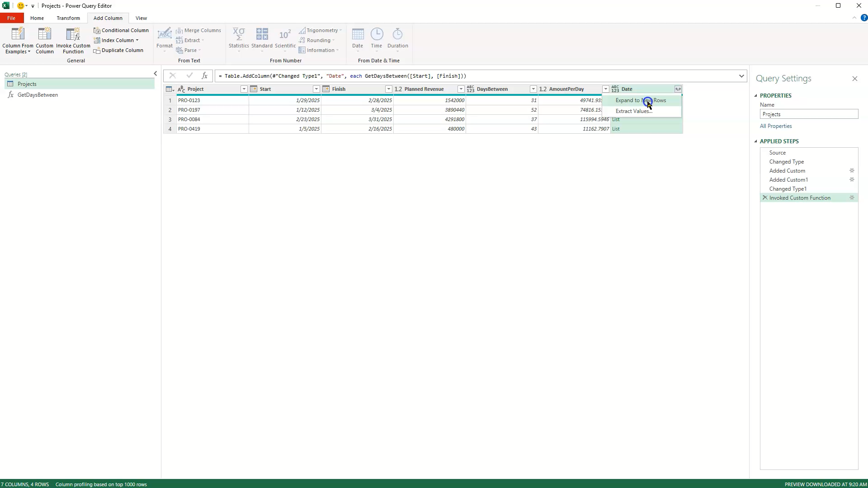The width and height of the screenshot is (868, 488).
Task: Expand the formula bar with the chevron
Action: [x=741, y=76]
